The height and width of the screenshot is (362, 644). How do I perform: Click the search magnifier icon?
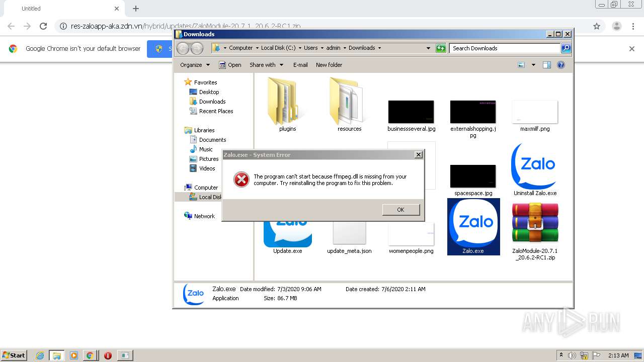[566, 48]
